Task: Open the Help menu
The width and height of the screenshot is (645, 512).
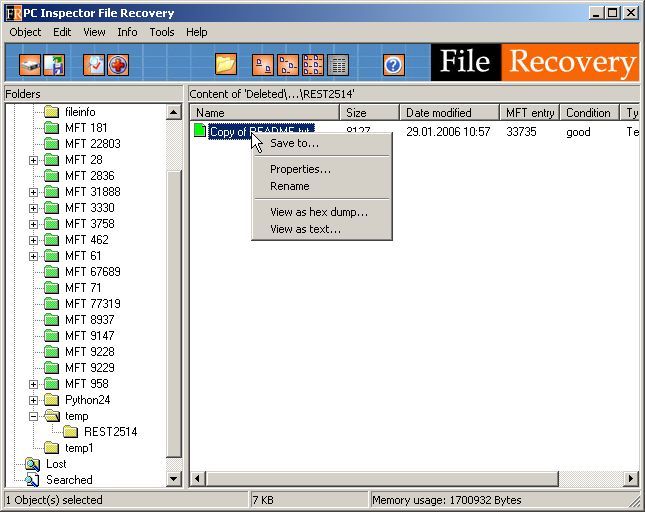Action: point(196,32)
